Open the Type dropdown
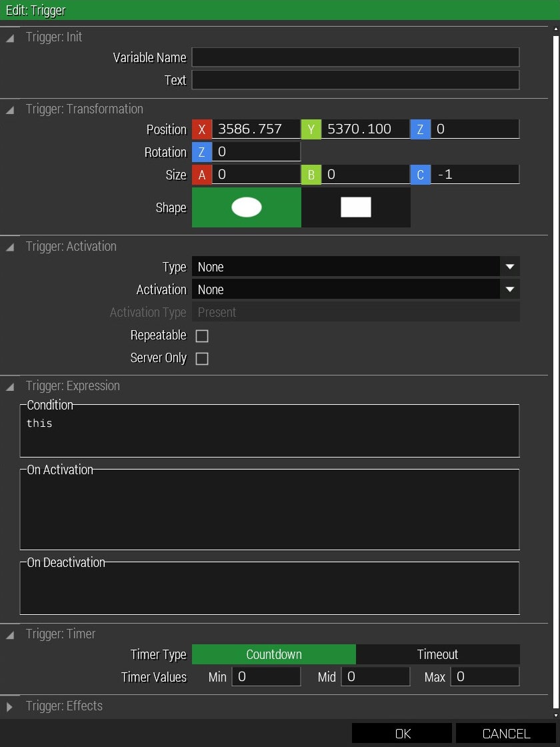Screen dimensions: 560x747 tap(355, 267)
